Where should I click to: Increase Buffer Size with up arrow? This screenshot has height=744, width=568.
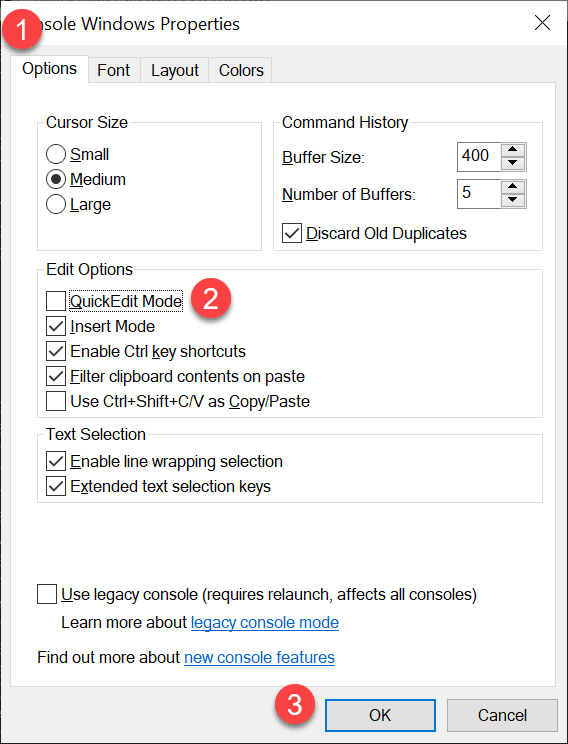click(512, 150)
